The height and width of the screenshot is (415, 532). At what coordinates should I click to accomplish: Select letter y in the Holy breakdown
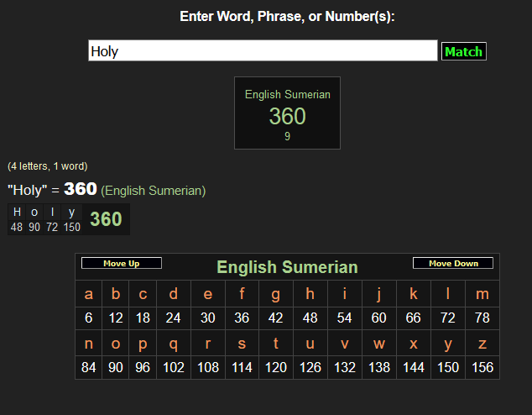(x=71, y=212)
